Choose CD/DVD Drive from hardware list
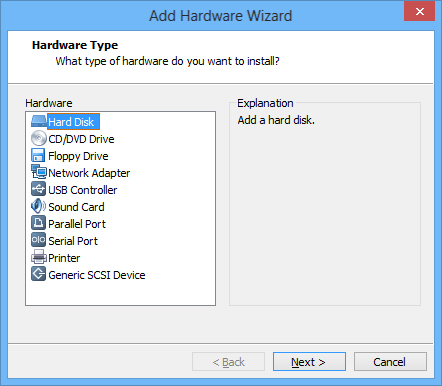 (x=81, y=139)
